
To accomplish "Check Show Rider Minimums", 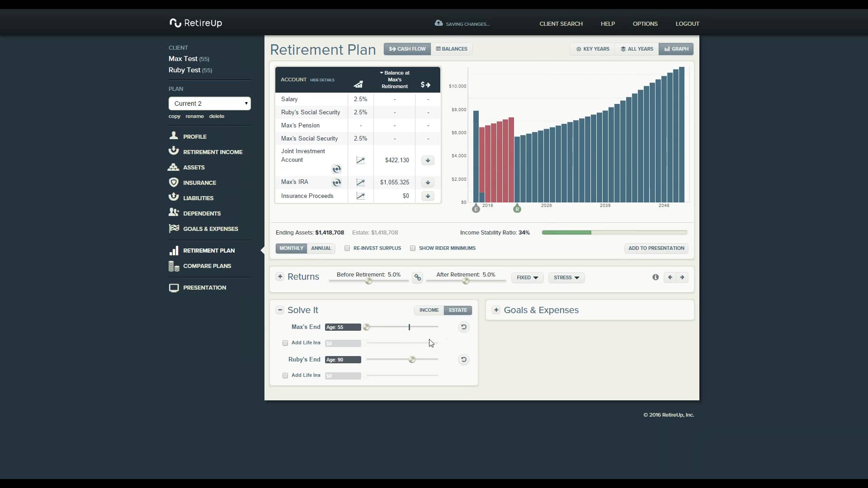I will point(413,248).
